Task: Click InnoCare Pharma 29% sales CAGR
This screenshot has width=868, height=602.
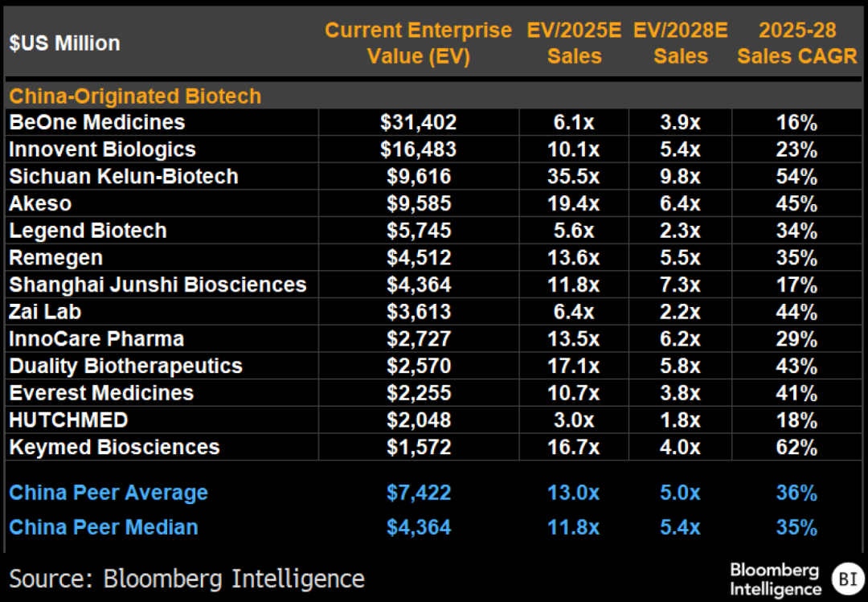Action: tap(796, 339)
